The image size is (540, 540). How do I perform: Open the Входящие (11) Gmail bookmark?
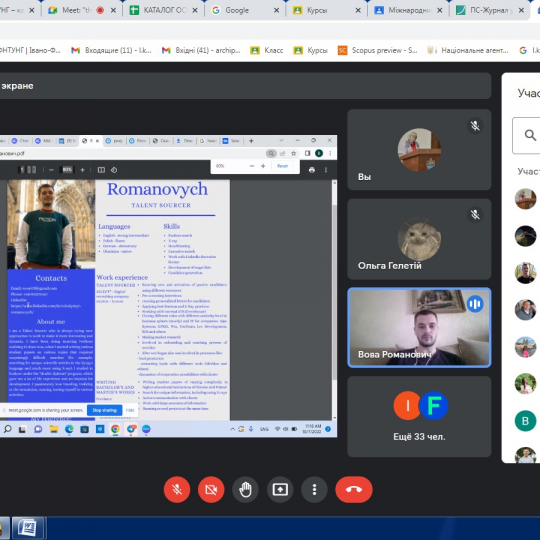[x=111, y=51]
